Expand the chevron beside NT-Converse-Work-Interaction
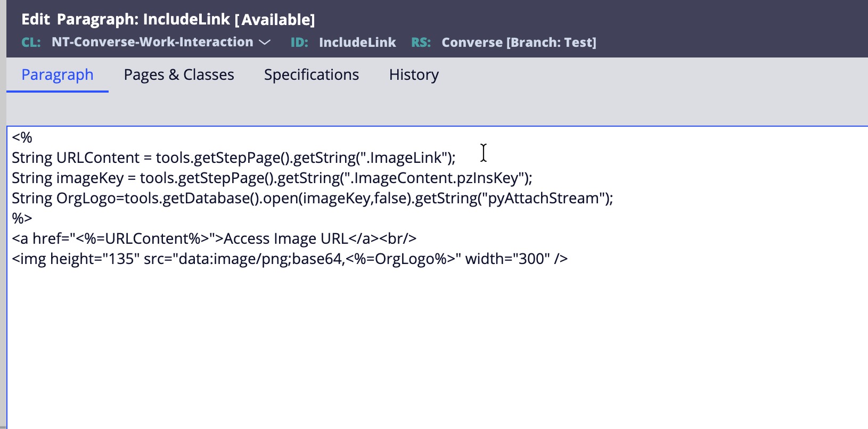The height and width of the screenshot is (429, 868). click(265, 43)
